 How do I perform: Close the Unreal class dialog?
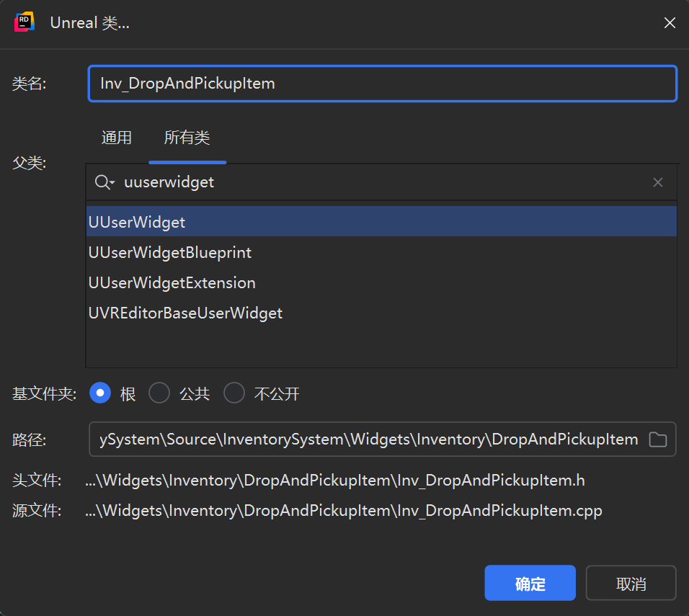click(x=670, y=23)
